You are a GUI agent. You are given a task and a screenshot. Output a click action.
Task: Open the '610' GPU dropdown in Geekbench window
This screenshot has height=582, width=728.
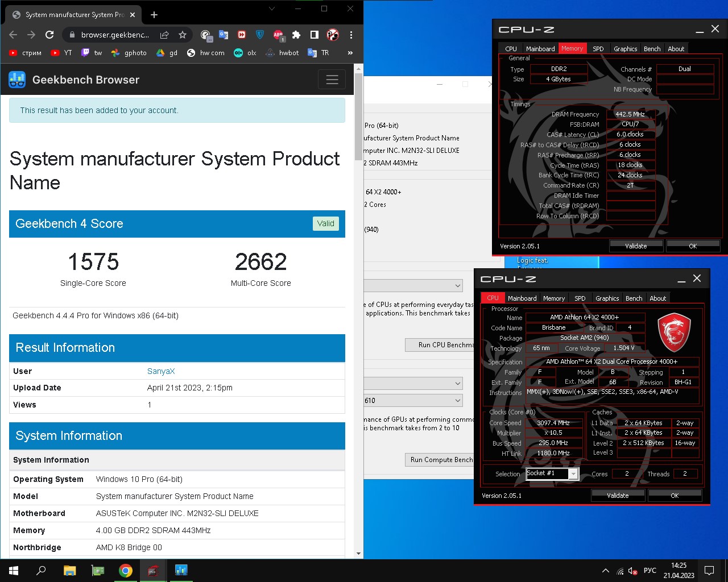(x=413, y=401)
